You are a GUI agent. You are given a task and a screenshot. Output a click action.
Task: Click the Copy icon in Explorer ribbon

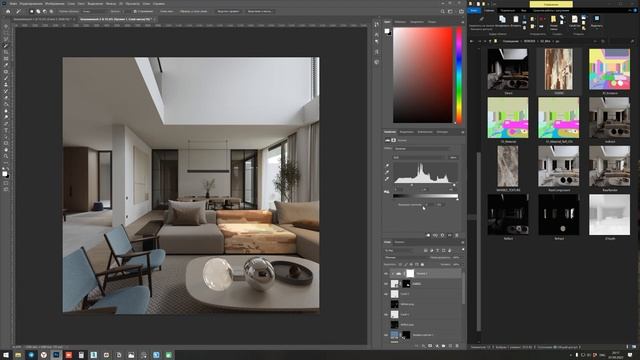click(502, 19)
